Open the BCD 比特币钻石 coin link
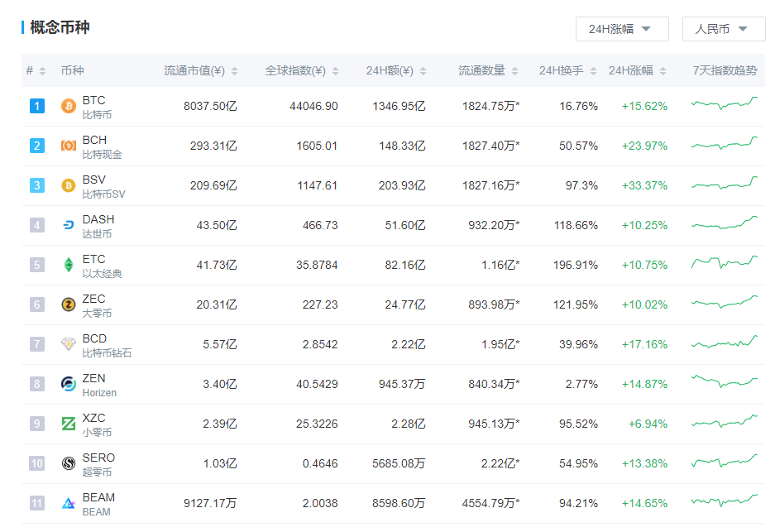 pos(107,345)
